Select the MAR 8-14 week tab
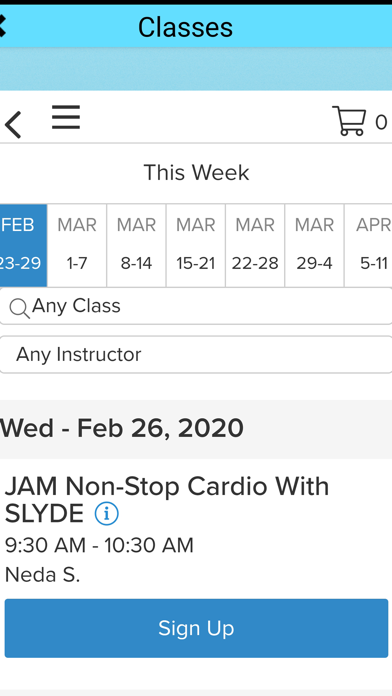The width and height of the screenshot is (392, 696). (x=136, y=245)
